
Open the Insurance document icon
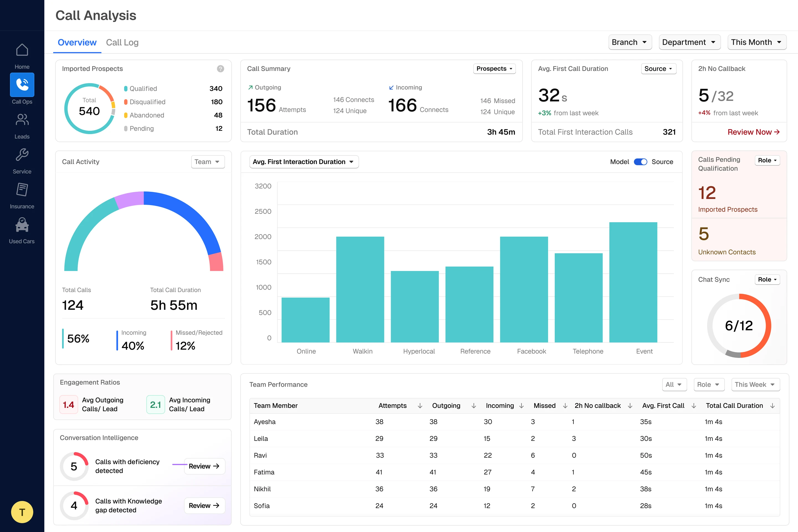22,190
